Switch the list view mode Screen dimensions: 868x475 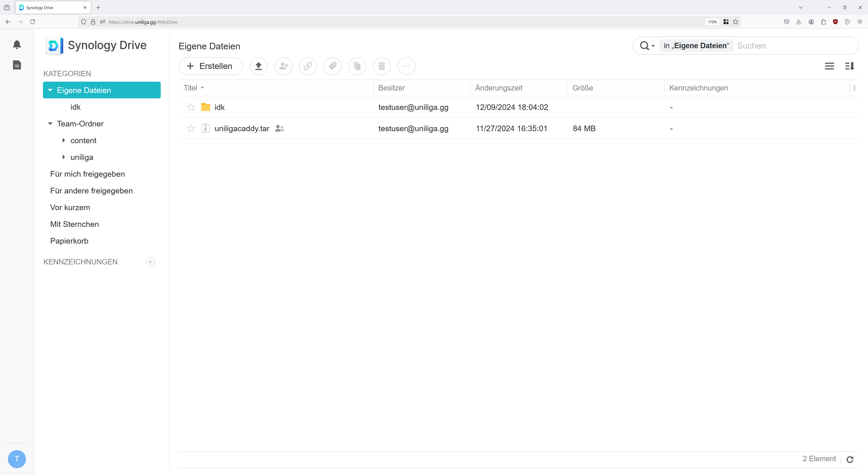[829, 66]
